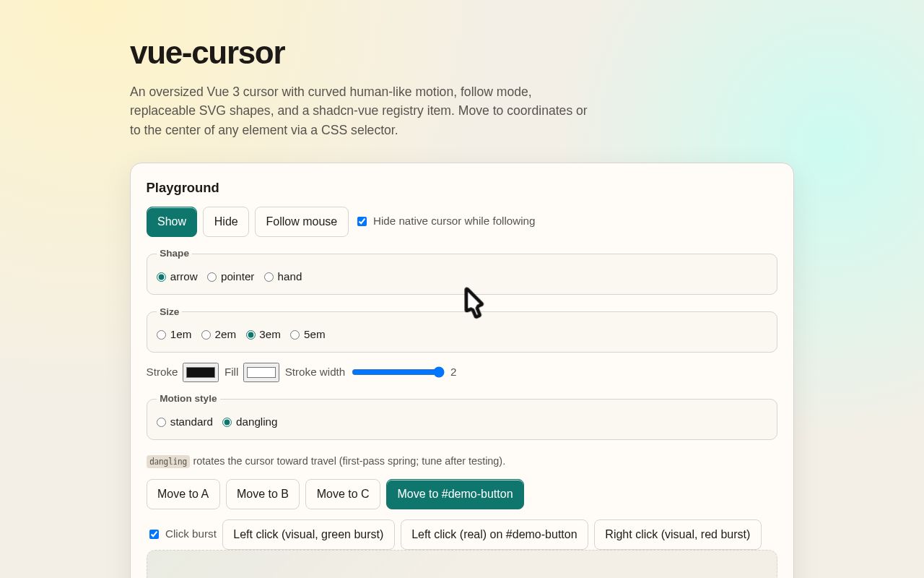Click the Hide button
The image size is (924, 578).
click(226, 222)
